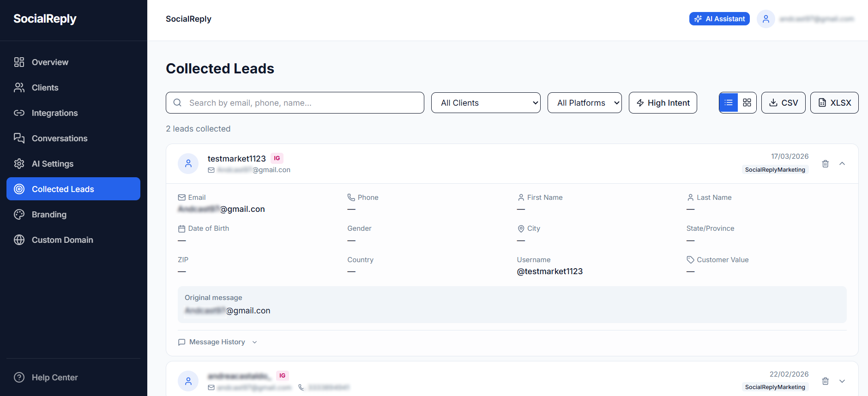The image size is (868, 396).
Task: Click the Overview grid icon
Action: click(19, 62)
